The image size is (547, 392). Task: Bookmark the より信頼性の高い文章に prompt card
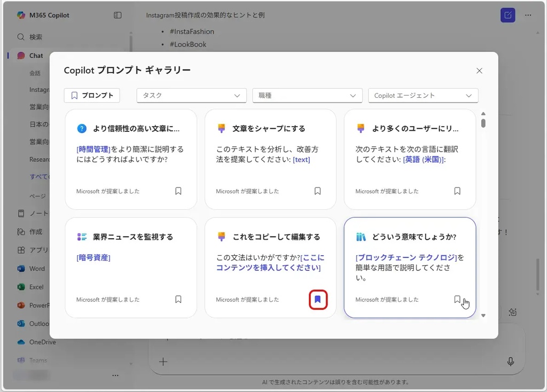178,191
